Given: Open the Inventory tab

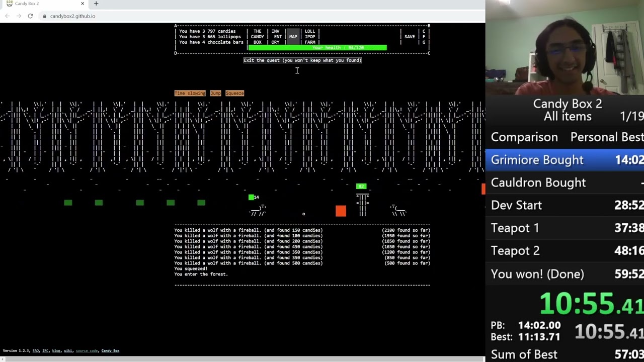Looking at the screenshot, I should point(276,37).
